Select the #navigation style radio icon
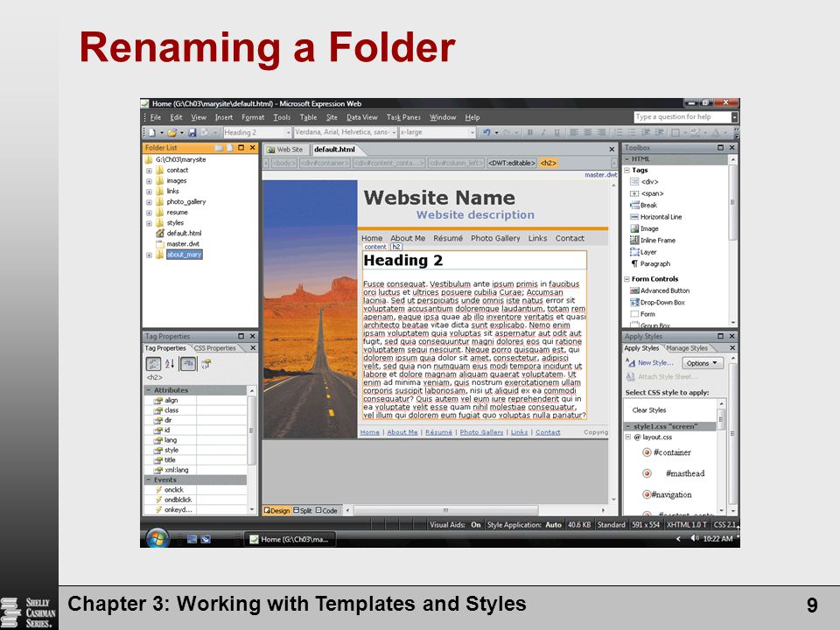Viewport: 840px width, 630px height. click(x=647, y=494)
